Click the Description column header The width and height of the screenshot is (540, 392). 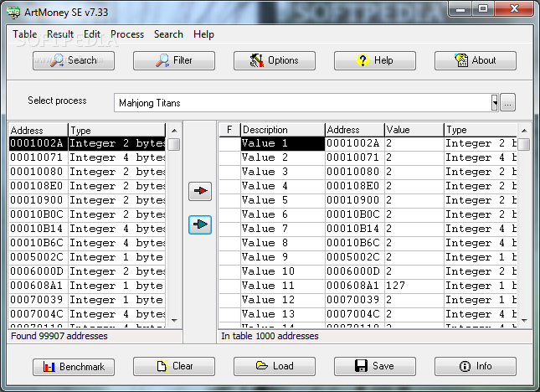(282, 130)
